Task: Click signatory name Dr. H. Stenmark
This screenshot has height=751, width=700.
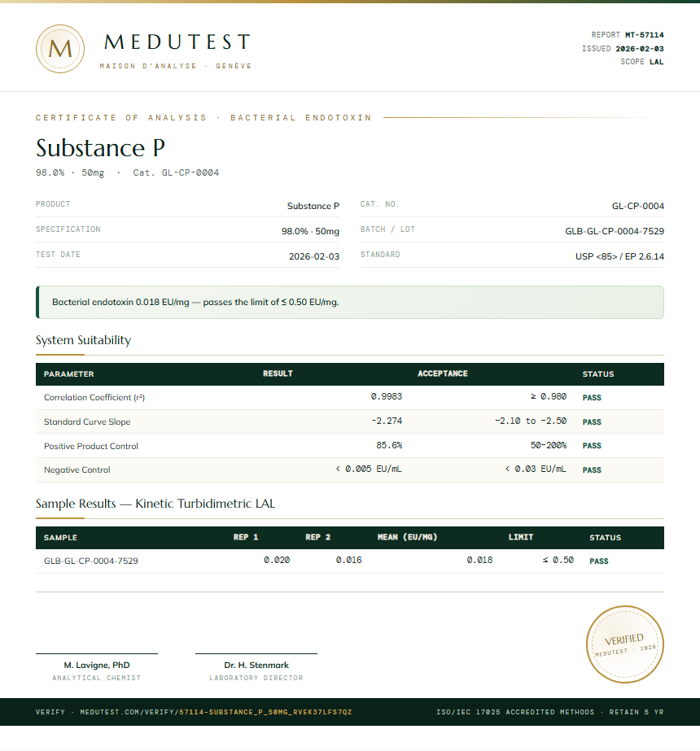Action: pyautogui.click(x=256, y=666)
